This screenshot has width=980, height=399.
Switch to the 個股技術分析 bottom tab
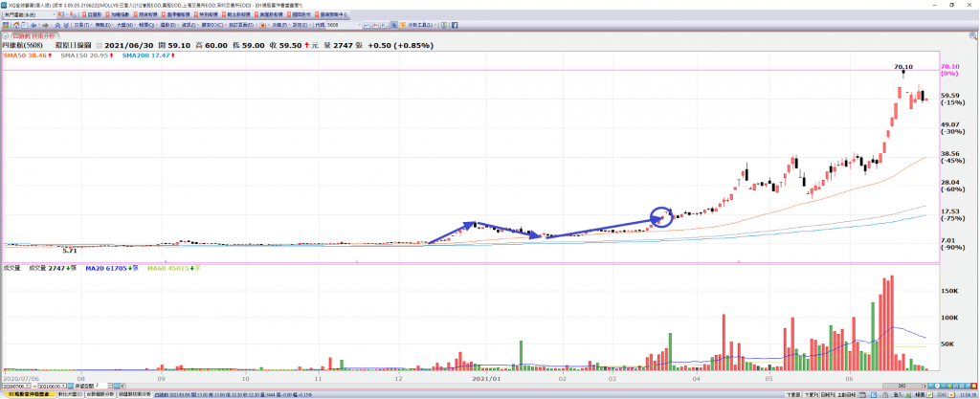point(134,394)
